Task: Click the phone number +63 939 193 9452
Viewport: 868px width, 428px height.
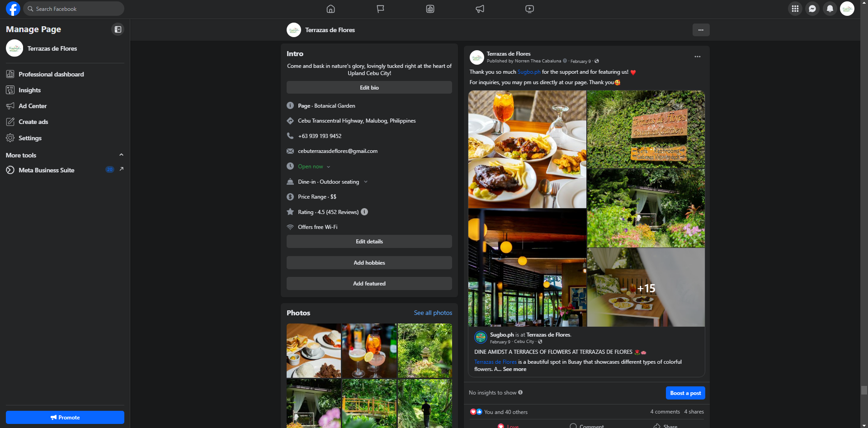Action: [x=320, y=136]
